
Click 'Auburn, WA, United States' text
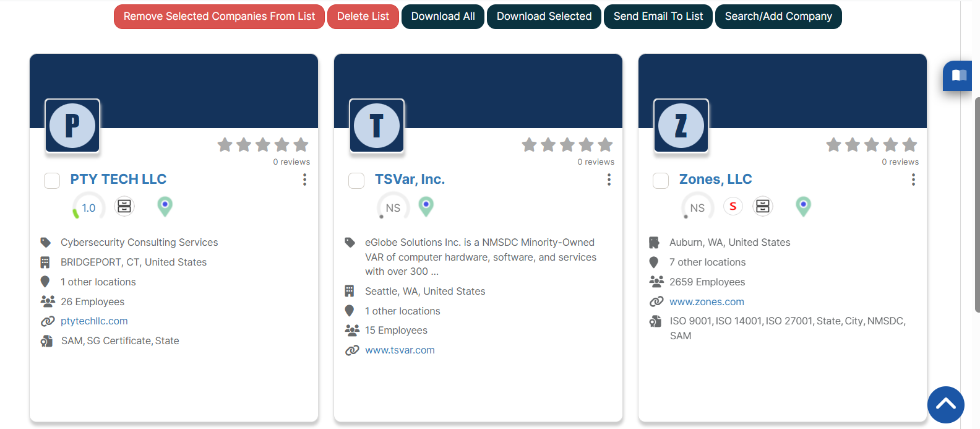point(729,243)
